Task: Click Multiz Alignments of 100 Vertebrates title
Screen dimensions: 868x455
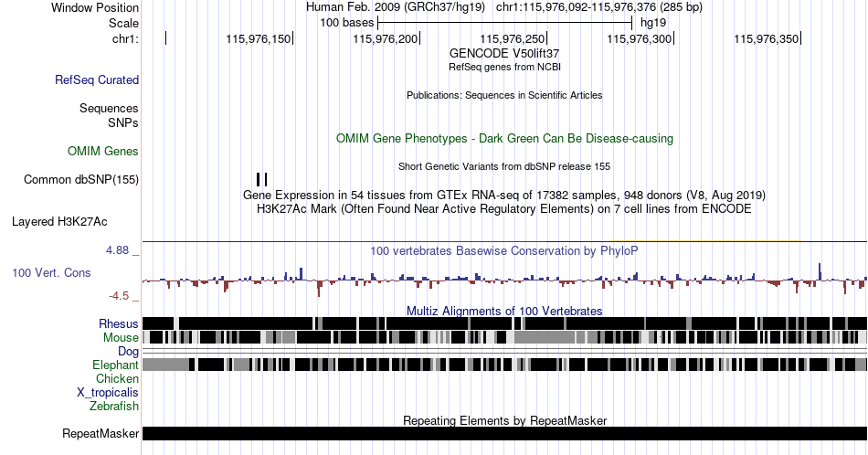Action: (504, 311)
